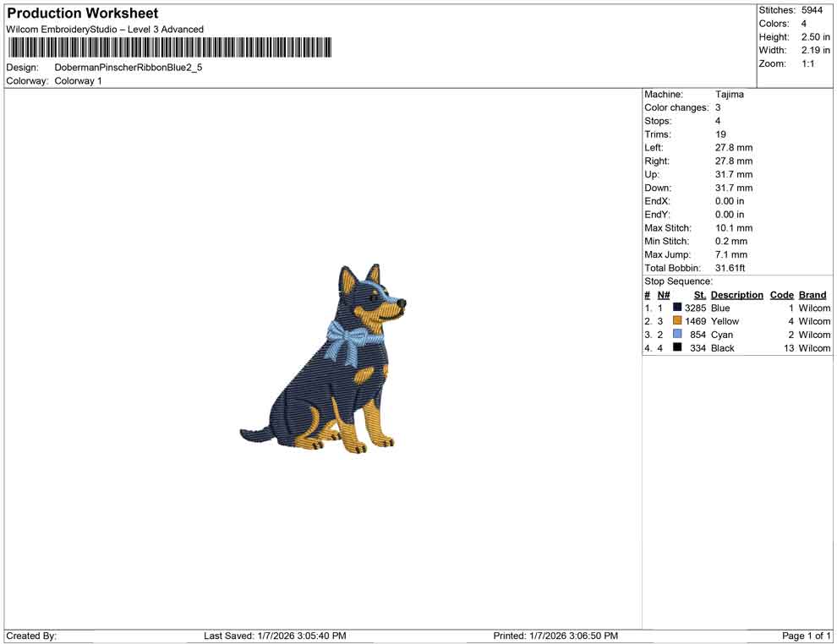Click the Brand column header

coord(812,295)
